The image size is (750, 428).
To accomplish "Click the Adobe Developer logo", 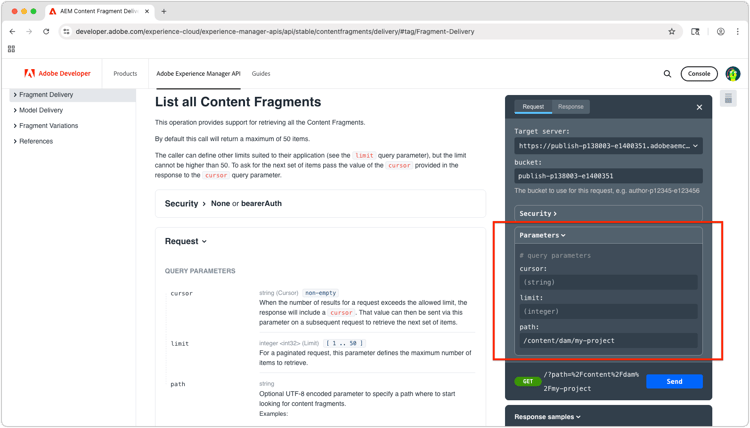I will pyautogui.click(x=57, y=74).
